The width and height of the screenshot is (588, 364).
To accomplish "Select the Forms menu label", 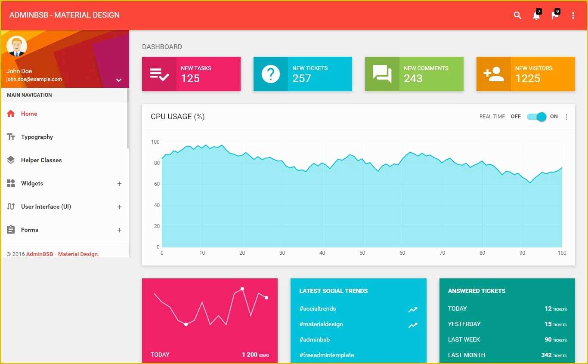I will (30, 230).
